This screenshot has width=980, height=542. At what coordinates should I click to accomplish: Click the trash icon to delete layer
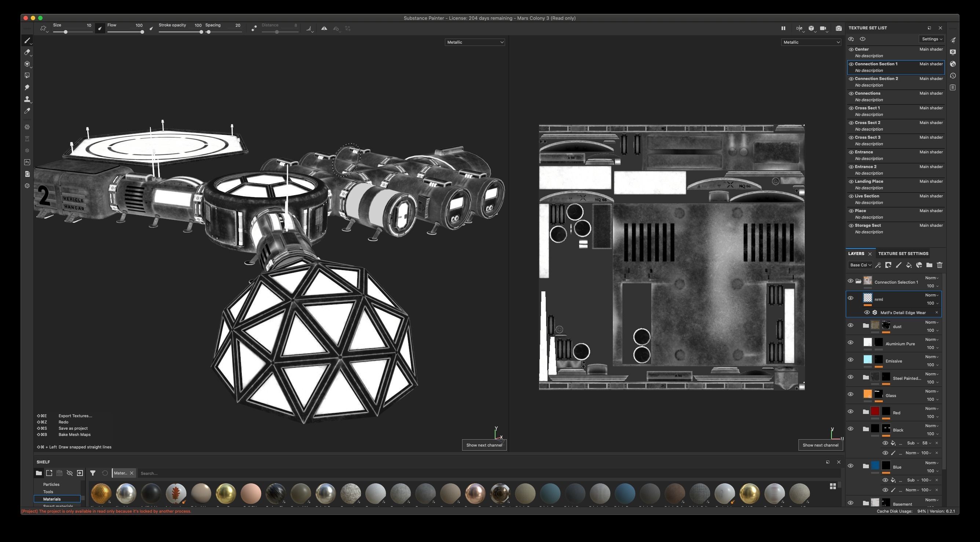click(939, 265)
